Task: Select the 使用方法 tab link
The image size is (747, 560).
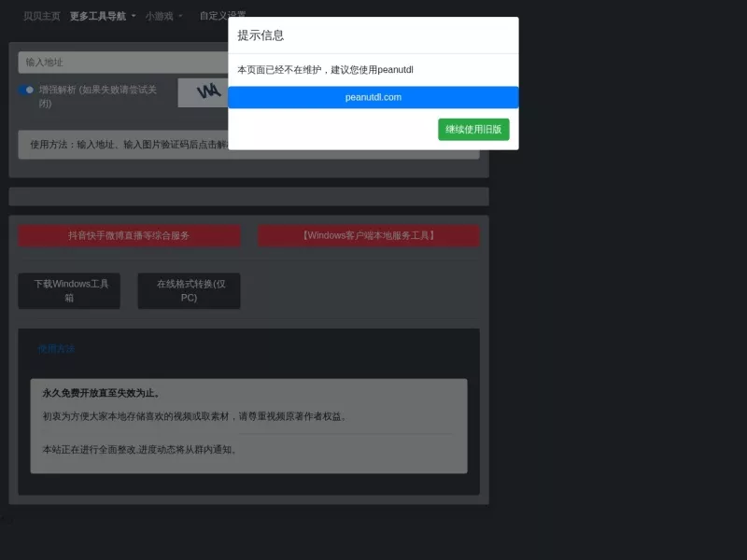Action: tap(56, 349)
